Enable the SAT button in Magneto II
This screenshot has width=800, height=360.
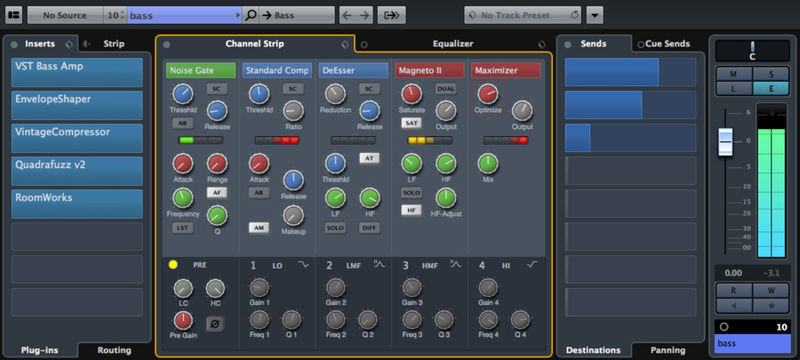click(x=411, y=123)
